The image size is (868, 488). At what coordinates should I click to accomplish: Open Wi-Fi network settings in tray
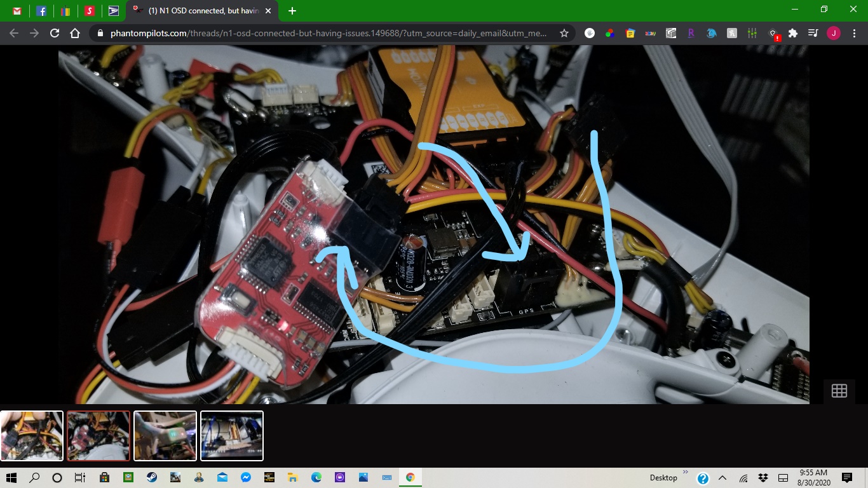coord(743,478)
